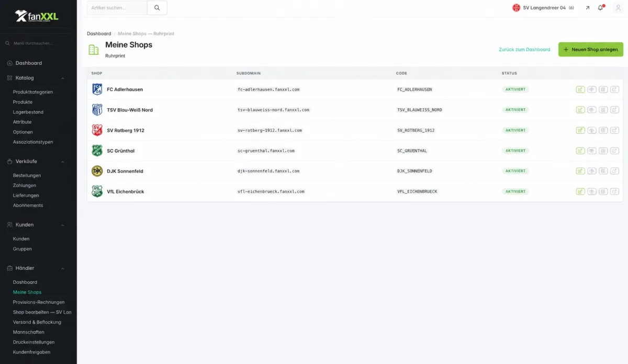Open SV Rotberg 1912 external link icon
The image size is (628, 364).
[614, 130]
